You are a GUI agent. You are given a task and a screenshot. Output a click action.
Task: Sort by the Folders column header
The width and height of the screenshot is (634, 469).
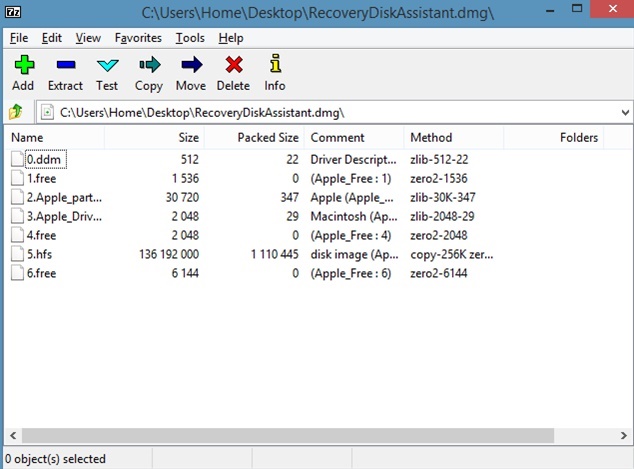tap(554, 137)
